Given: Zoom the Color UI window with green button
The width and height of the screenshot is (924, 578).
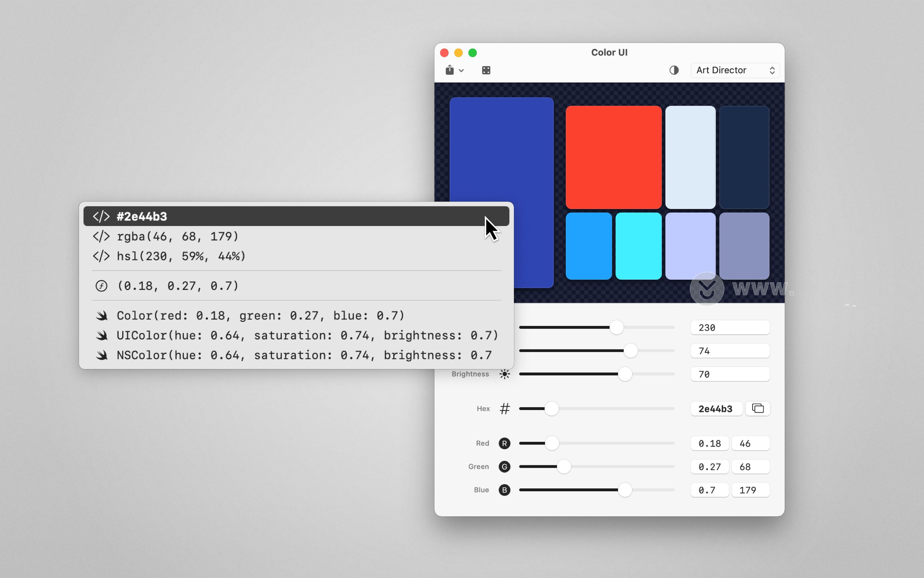Looking at the screenshot, I should coord(473,53).
